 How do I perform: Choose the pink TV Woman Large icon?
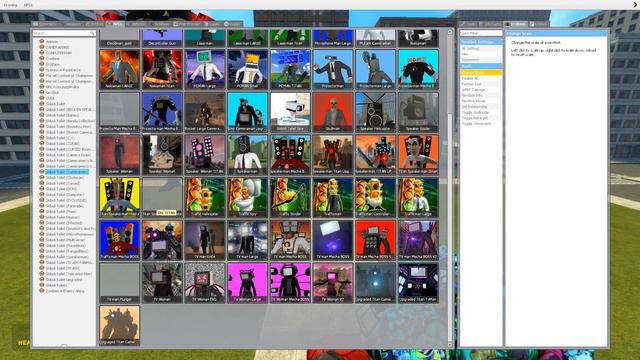click(248, 282)
